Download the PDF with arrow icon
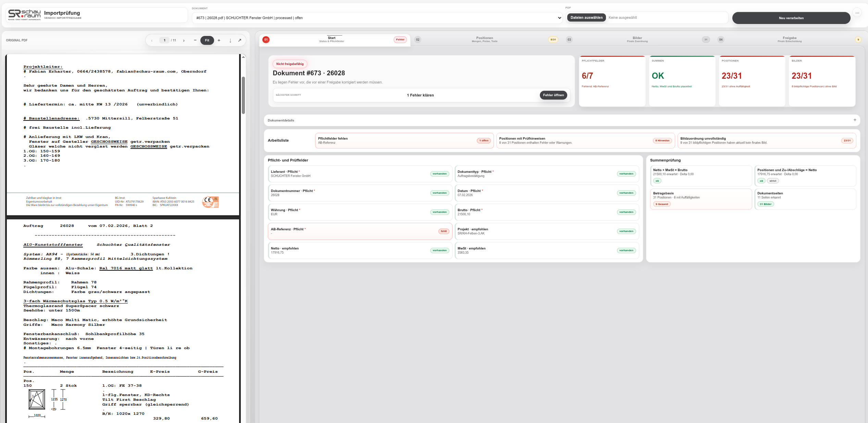 pyautogui.click(x=230, y=40)
